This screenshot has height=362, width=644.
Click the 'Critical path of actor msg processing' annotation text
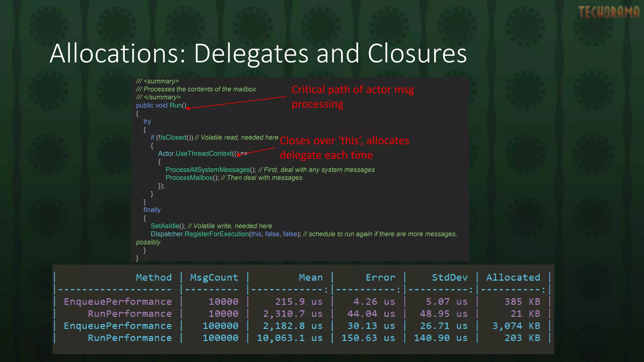tap(353, 97)
